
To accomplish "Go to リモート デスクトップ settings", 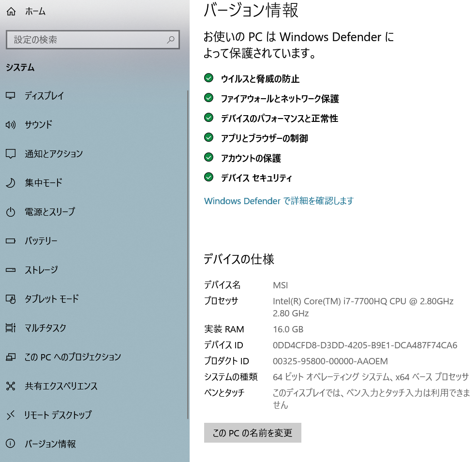I will [58, 415].
